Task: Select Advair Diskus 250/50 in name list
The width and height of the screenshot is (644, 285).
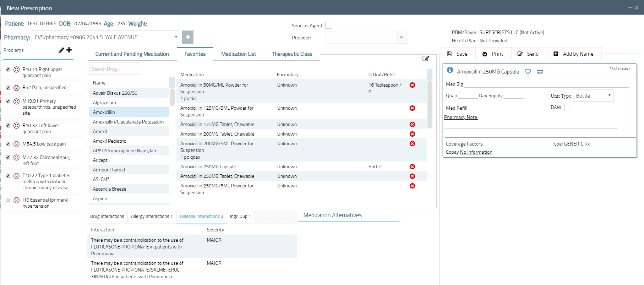Action: pos(129,93)
